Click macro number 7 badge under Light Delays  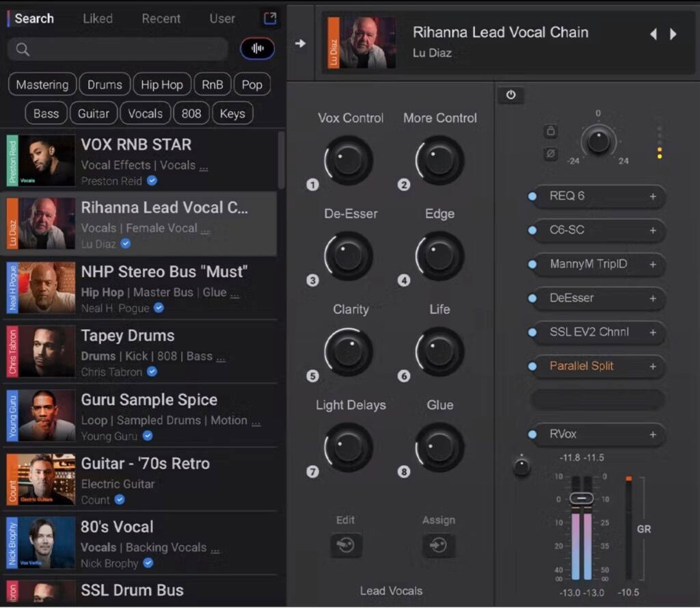tap(312, 472)
